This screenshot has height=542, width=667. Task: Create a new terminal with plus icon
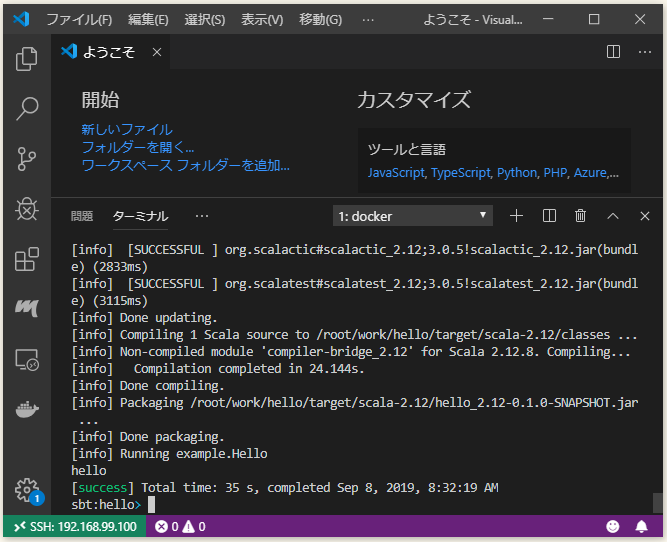516,216
